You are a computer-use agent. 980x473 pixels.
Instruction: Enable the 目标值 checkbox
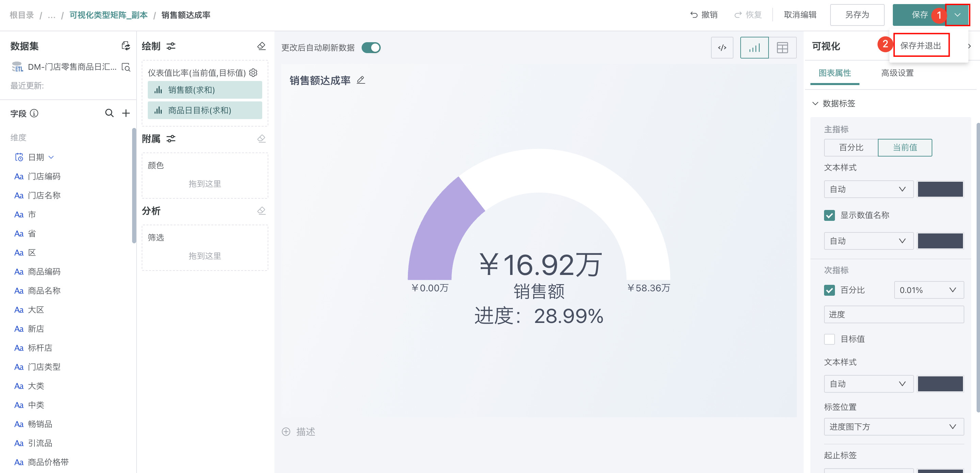coord(829,339)
